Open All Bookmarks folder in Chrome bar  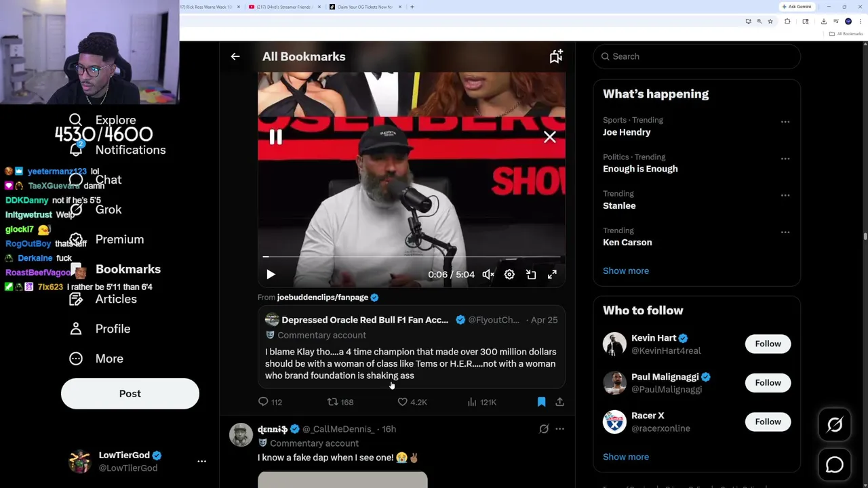[x=846, y=34]
